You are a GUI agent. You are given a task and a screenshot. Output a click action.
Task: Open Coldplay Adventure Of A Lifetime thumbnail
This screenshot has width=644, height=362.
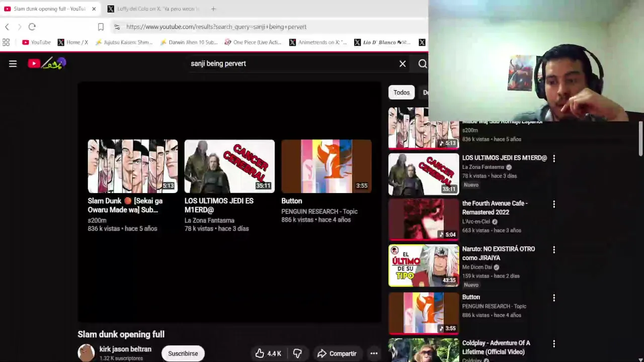tap(424, 350)
